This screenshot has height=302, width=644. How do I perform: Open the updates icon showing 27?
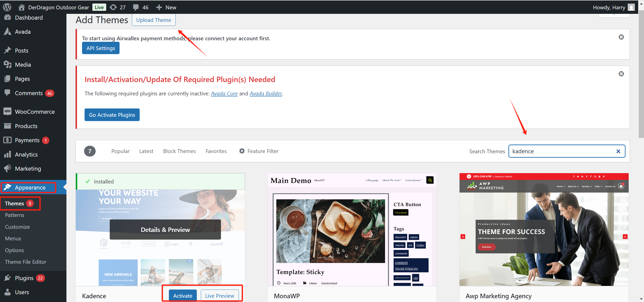tap(114, 7)
